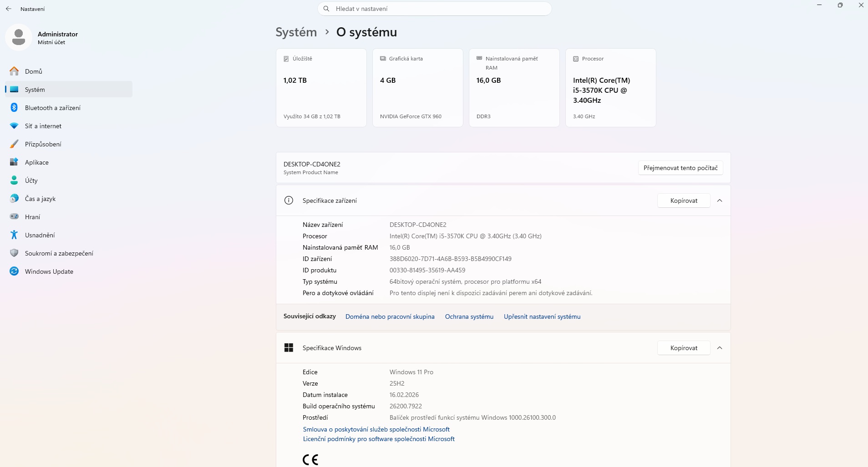868x467 pixels.
Task: Click the Aplikace icon in sidebar
Action: (x=14, y=162)
